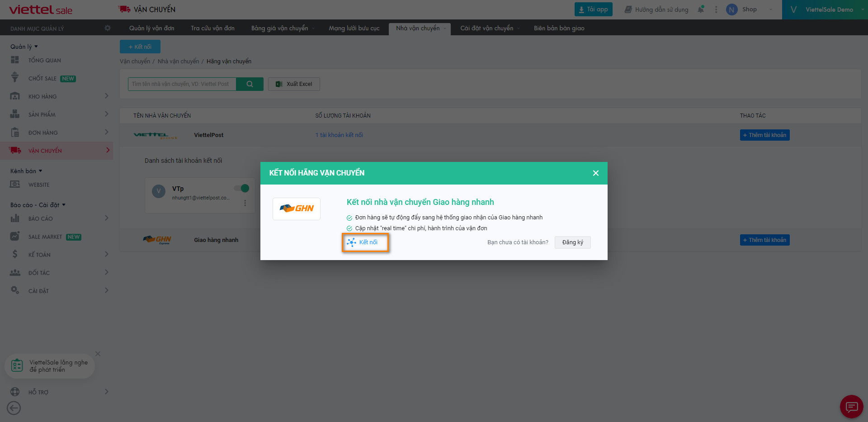Open the Bảng giá vận chuyển tab
Image resolution: width=868 pixels, height=422 pixels.
(x=282, y=28)
